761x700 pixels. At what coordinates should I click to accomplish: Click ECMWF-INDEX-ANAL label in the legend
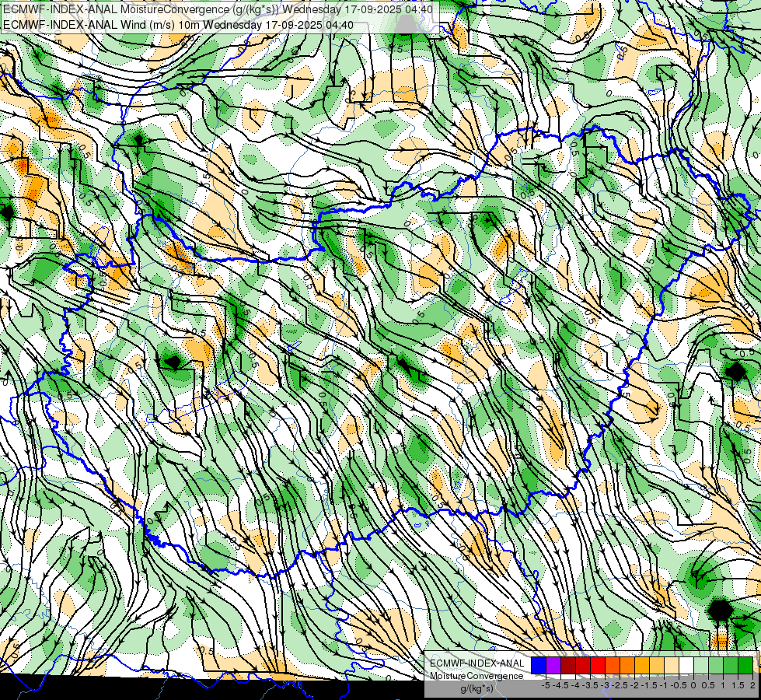[477, 663]
